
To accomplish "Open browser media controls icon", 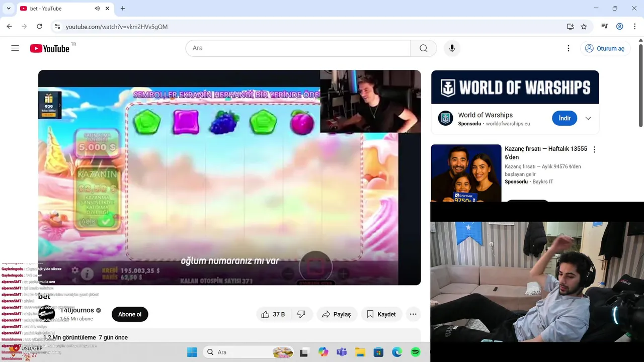I will pyautogui.click(x=605, y=27).
